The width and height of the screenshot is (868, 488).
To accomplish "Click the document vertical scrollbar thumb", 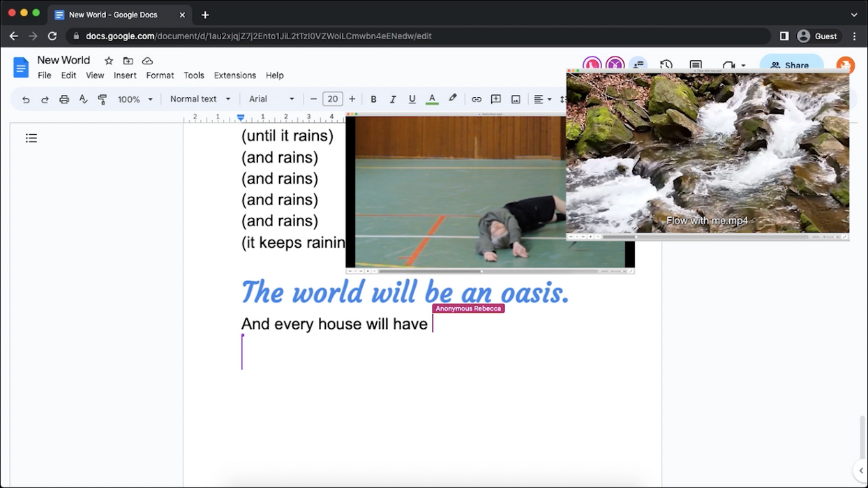I will [864, 436].
